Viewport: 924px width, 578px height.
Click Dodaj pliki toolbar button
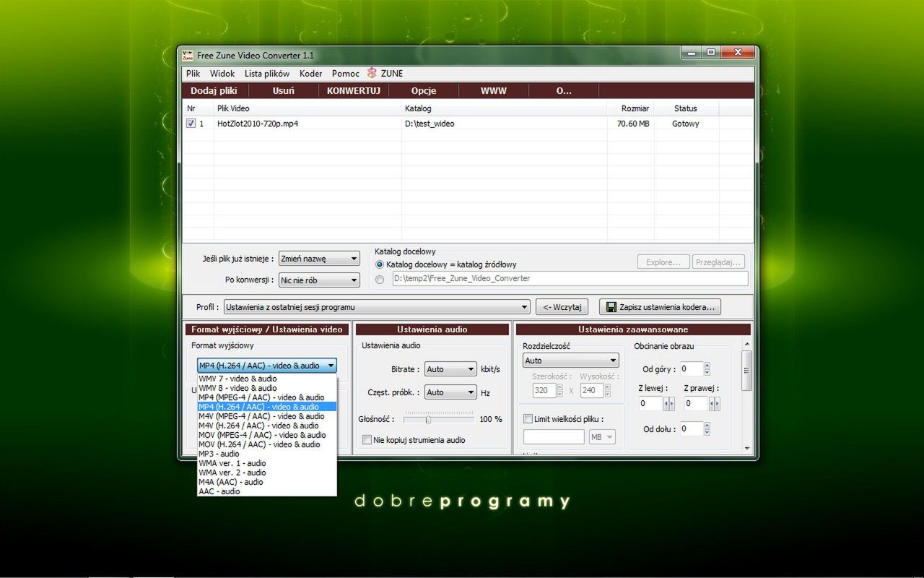click(x=214, y=91)
